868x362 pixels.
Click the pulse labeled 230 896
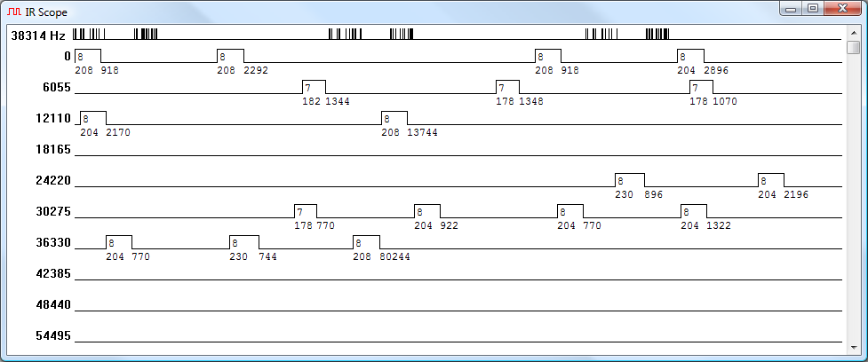point(629,180)
